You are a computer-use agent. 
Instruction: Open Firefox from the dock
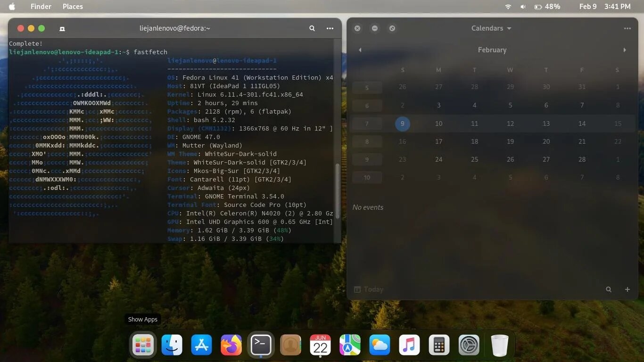click(231, 345)
